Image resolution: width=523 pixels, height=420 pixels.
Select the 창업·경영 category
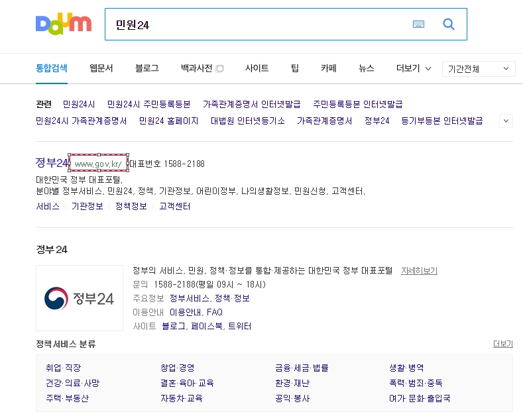[178, 368]
